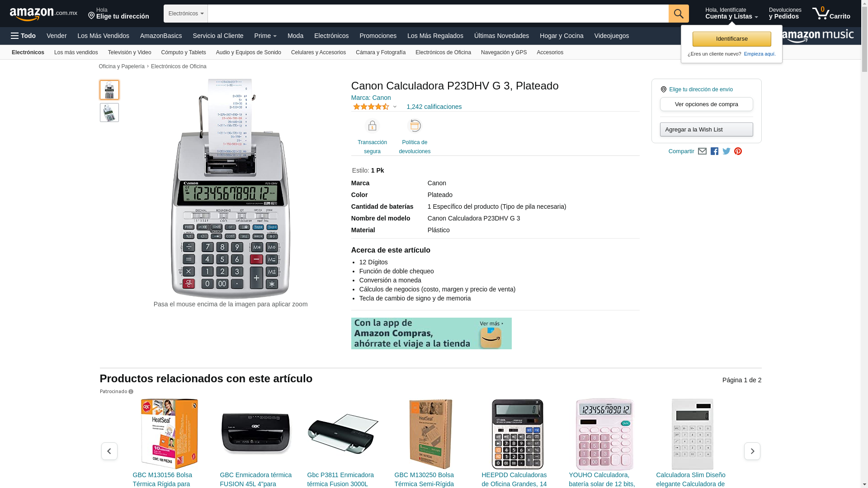868x488 pixels.
Task: Go to next related products page arrow
Action: pyautogui.click(x=752, y=451)
